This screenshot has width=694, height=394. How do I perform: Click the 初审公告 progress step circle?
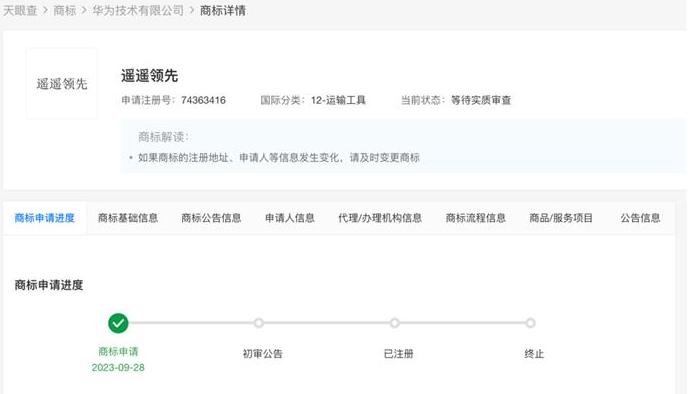259,323
